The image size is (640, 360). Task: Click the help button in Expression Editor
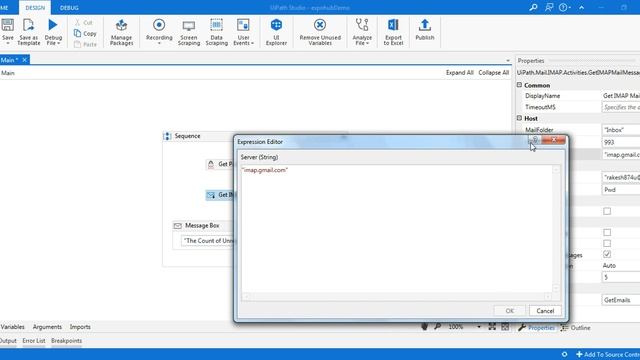click(x=535, y=140)
